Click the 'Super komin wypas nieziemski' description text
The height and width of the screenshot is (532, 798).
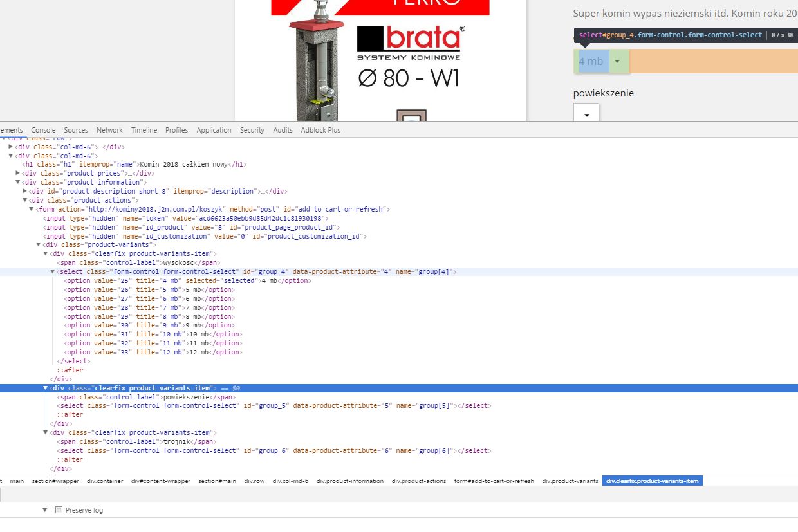pos(685,13)
